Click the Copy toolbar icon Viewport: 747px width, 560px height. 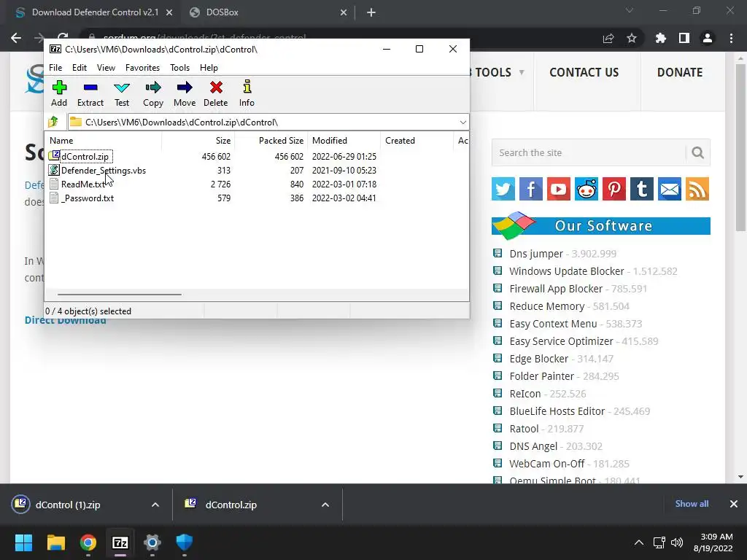click(153, 93)
